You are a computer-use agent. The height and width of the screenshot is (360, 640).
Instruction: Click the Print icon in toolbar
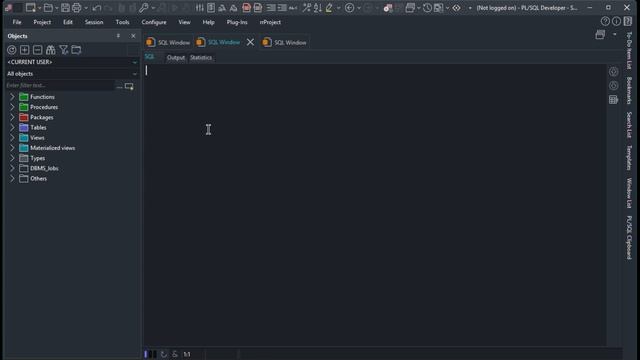[77, 8]
